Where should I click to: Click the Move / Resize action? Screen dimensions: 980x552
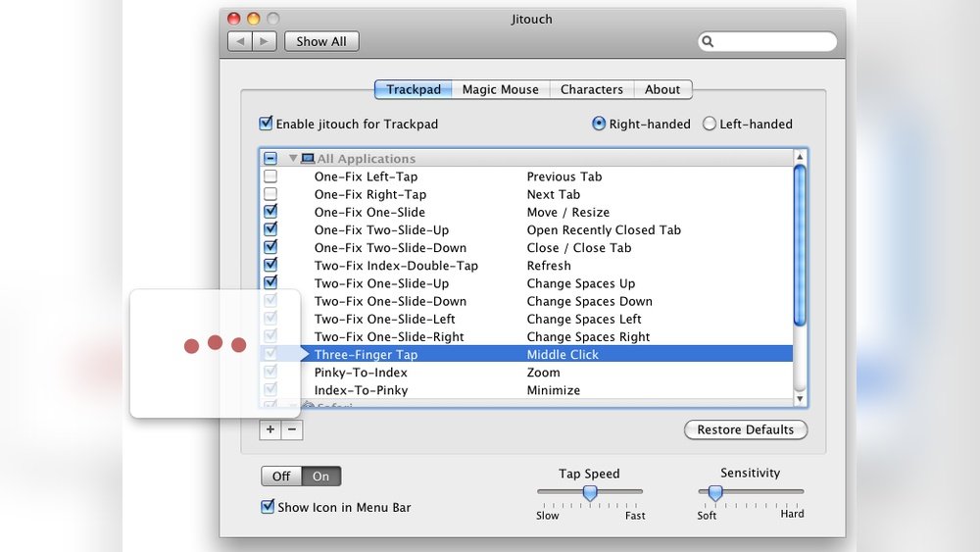(x=568, y=212)
